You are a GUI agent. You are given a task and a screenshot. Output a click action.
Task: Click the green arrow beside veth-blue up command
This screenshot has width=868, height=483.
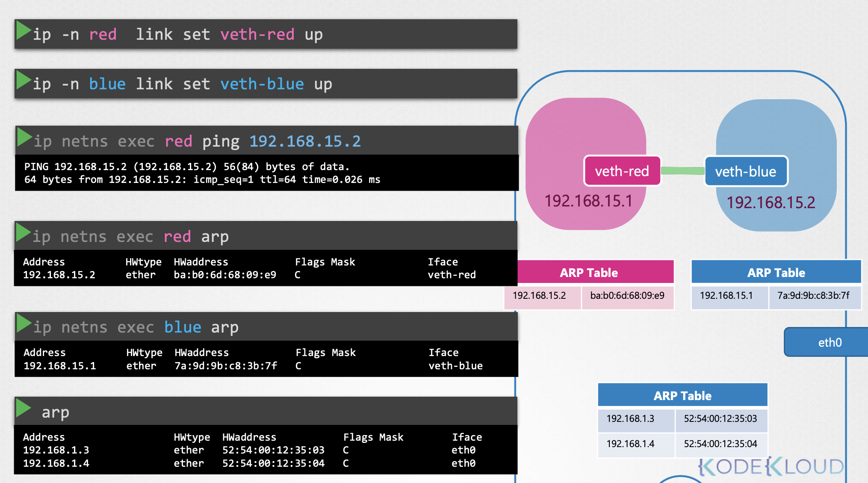tap(24, 80)
